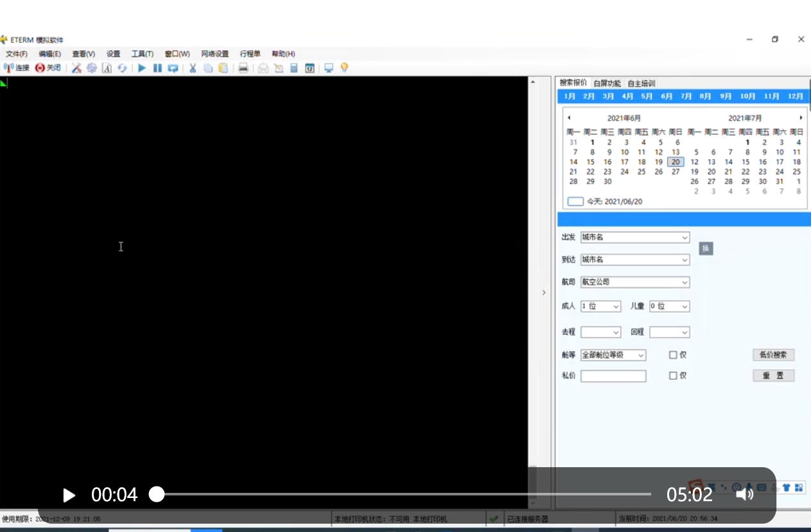Image resolution: width=811 pixels, height=532 pixels.
Task: Click the red 关闭 (disconnect) toolbar icon
Action: pyautogui.click(x=40, y=68)
